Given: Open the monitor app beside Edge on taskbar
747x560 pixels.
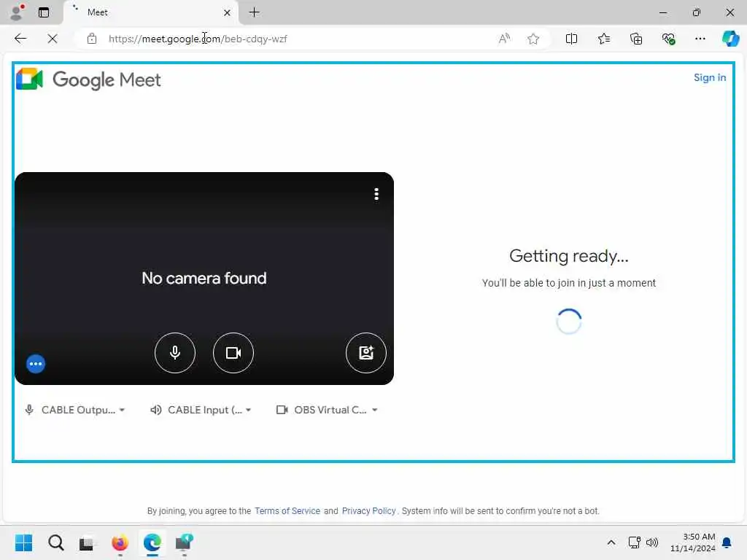Looking at the screenshot, I should 185,542.
